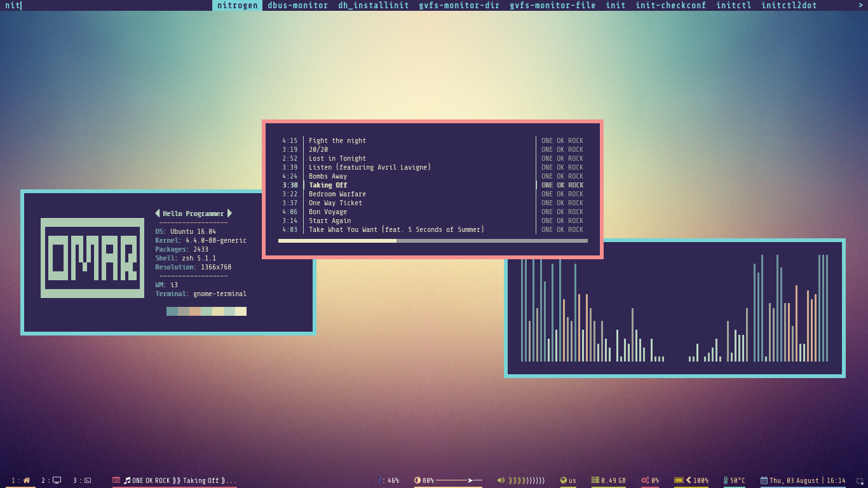Select the init entry in dmenu
868x488 pixels.
point(616,5)
